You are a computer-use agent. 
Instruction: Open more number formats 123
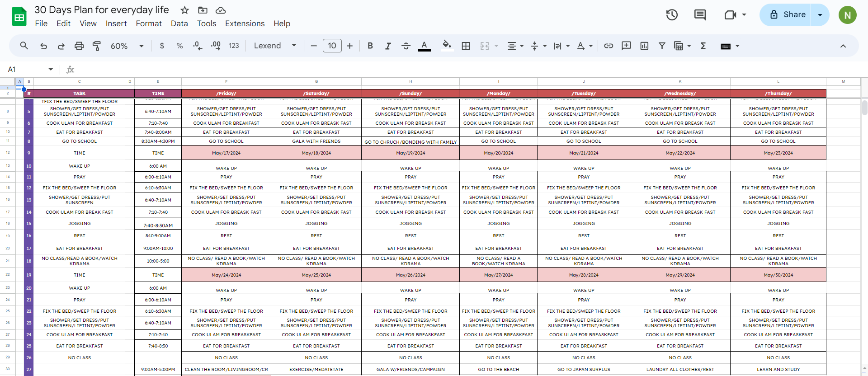pyautogui.click(x=234, y=46)
